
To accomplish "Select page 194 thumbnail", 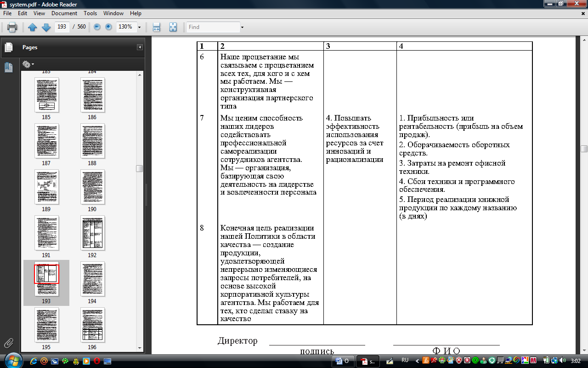I will [92, 279].
